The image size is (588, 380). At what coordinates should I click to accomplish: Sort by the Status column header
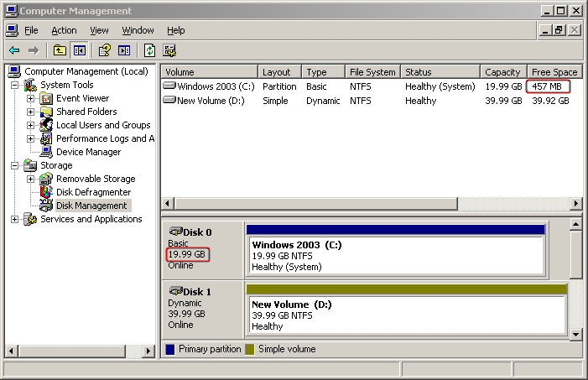pyautogui.click(x=440, y=71)
